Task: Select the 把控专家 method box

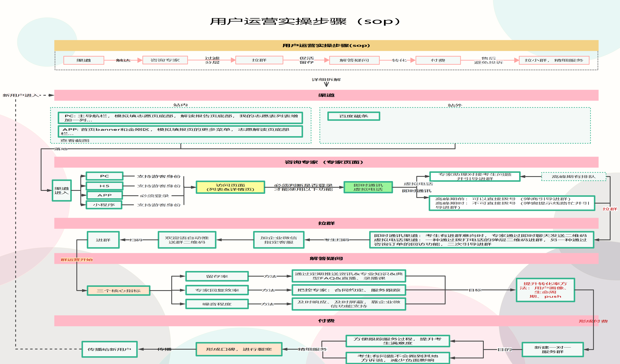Action: pyautogui.click(x=349, y=290)
